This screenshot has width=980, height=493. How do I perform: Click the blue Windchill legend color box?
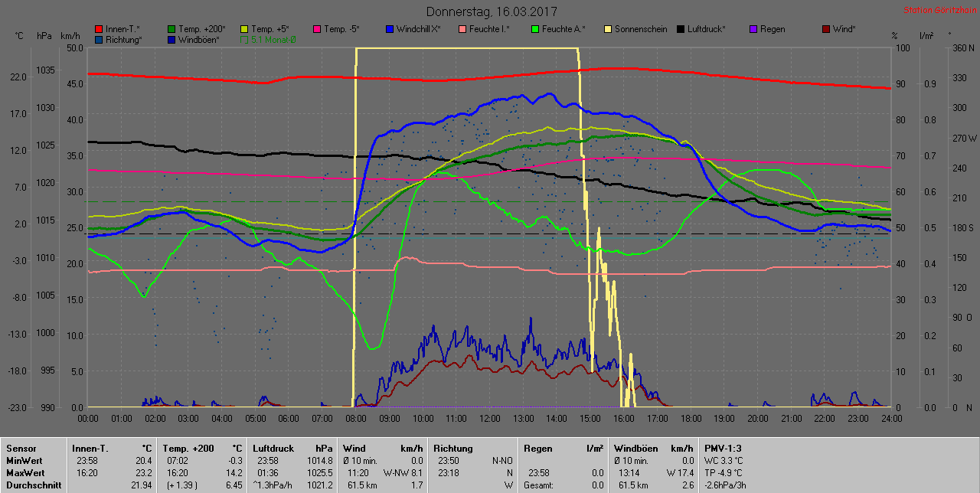390,29
